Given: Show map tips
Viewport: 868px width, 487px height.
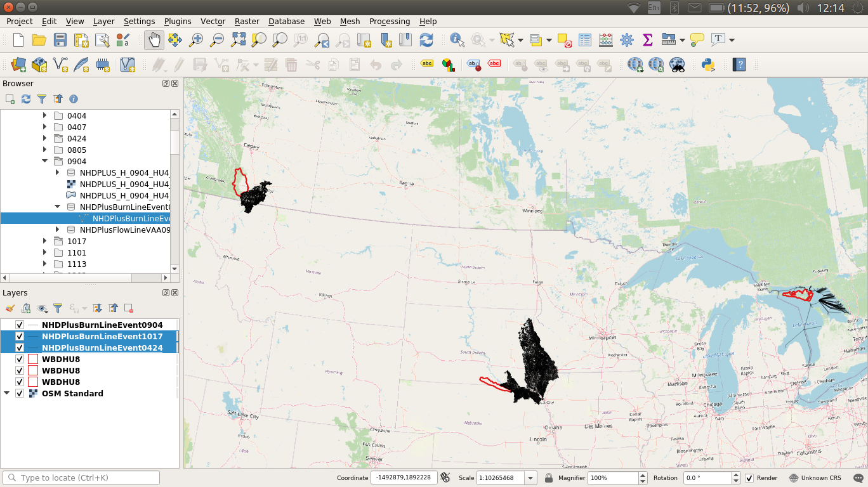Looking at the screenshot, I should point(697,40).
